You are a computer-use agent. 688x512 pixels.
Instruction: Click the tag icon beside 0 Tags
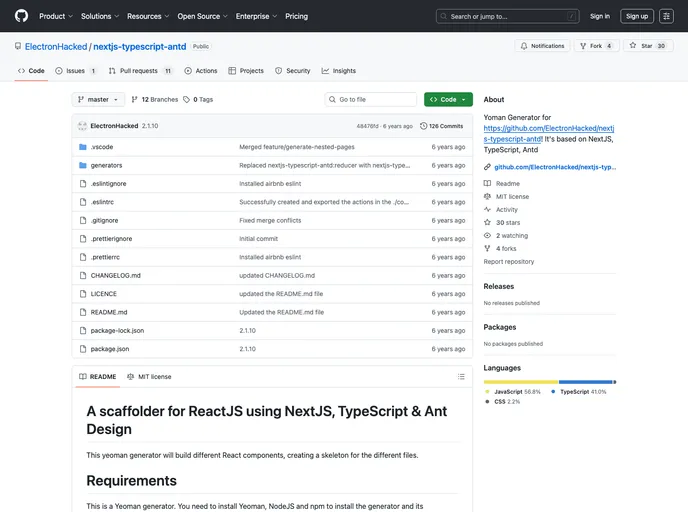[186, 100]
